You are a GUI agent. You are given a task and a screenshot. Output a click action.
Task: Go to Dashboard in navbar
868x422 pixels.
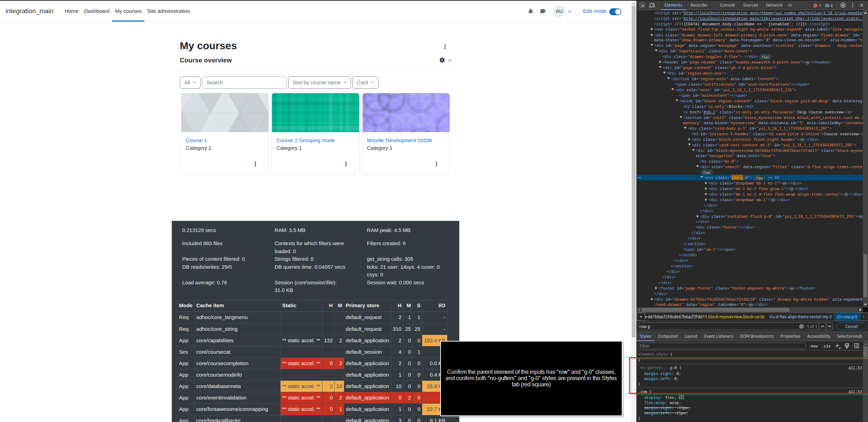click(x=97, y=11)
